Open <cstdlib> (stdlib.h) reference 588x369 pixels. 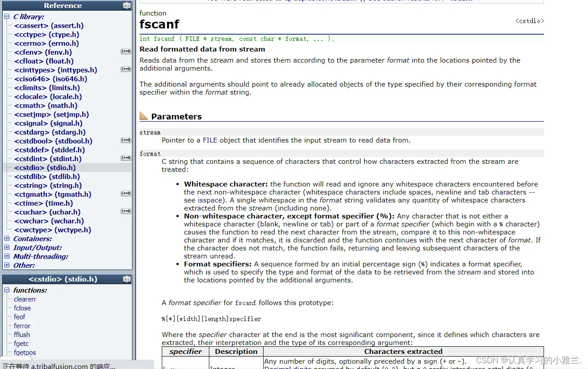[x=47, y=177]
